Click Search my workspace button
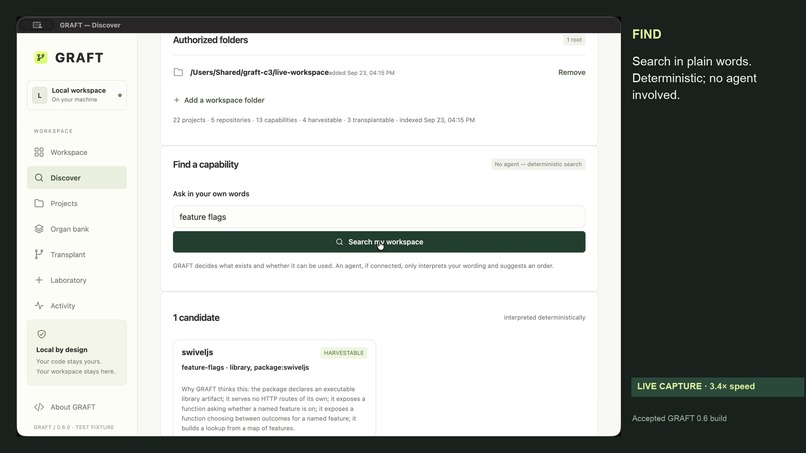806x453 pixels. [379, 242]
